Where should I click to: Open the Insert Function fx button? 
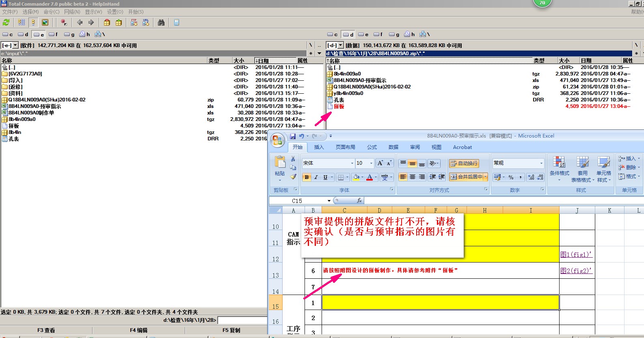coord(359,200)
